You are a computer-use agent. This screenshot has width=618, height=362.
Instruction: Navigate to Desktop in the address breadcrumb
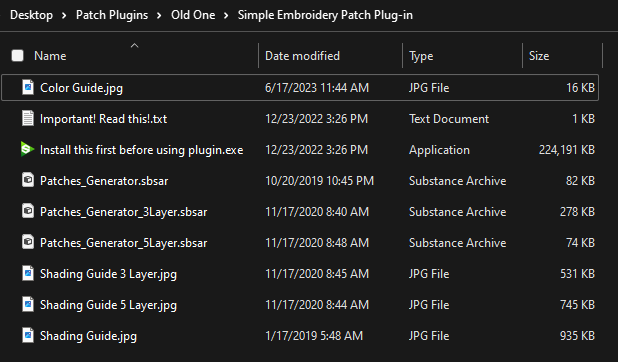[31, 15]
